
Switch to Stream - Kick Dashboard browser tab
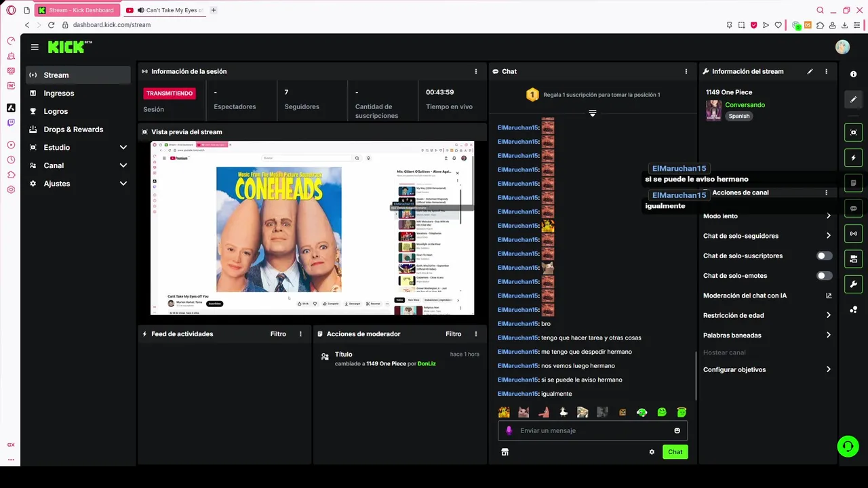(x=77, y=10)
